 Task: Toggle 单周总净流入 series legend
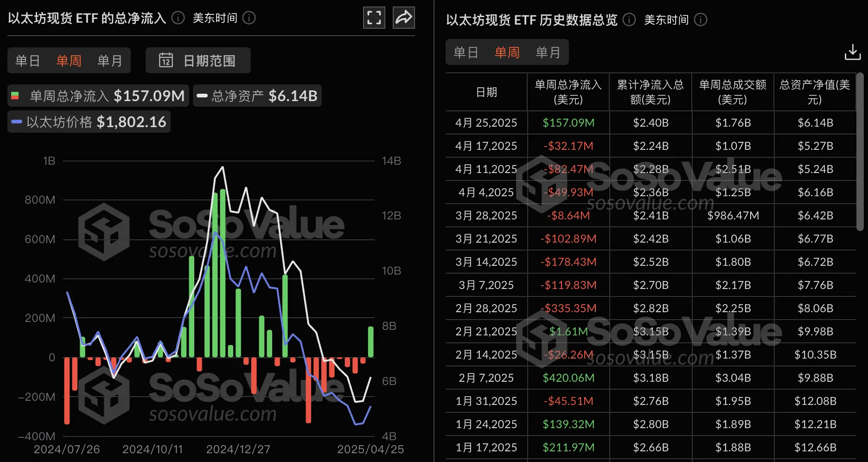pyautogui.click(x=98, y=96)
